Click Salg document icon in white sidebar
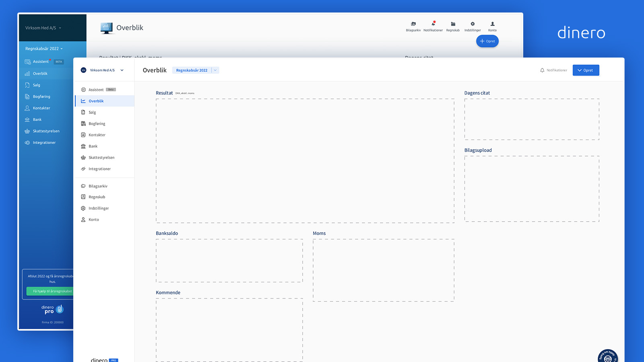The height and width of the screenshot is (362, 644). click(83, 112)
